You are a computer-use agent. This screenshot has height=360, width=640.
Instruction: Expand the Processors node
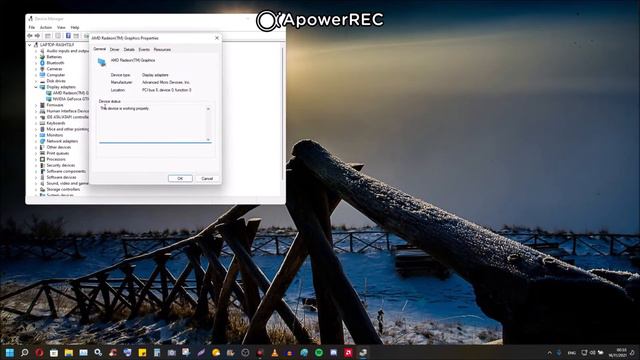pyautogui.click(x=36, y=159)
